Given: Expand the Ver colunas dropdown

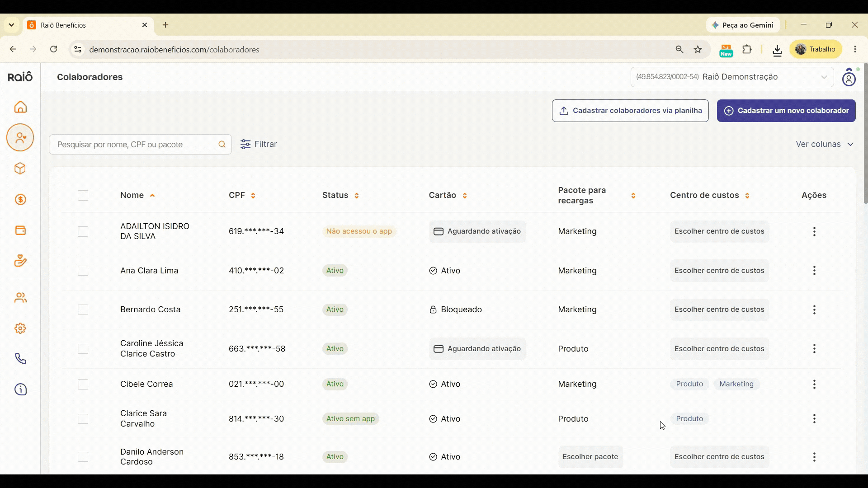Looking at the screenshot, I should click(x=825, y=144).
